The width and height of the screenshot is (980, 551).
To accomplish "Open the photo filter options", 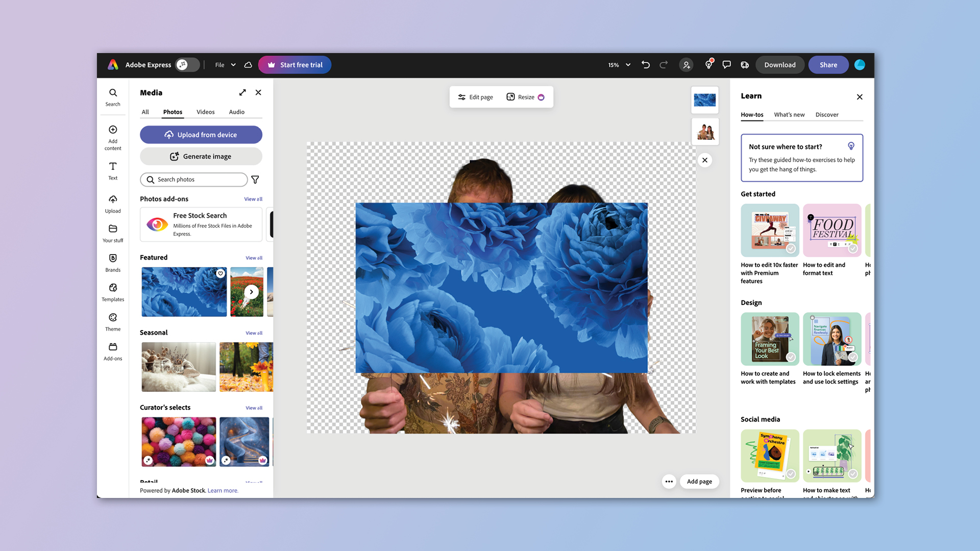I will point(255,179).
